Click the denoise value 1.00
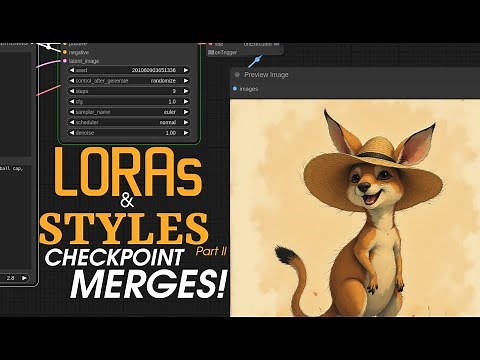The height and width of the screenshot is (360, 480). pyautogui.click(x=171, y=133)
